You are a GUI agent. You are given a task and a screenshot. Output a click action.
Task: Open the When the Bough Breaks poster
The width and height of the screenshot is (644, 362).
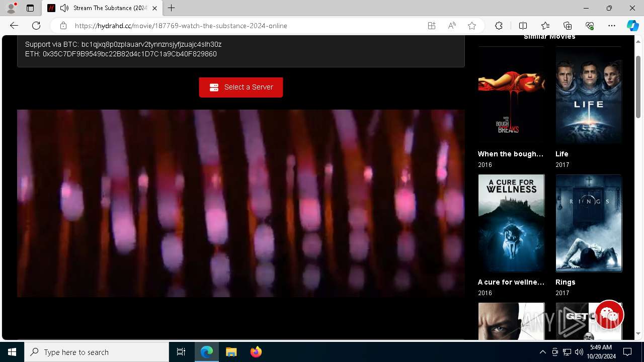tap(511, 95)
